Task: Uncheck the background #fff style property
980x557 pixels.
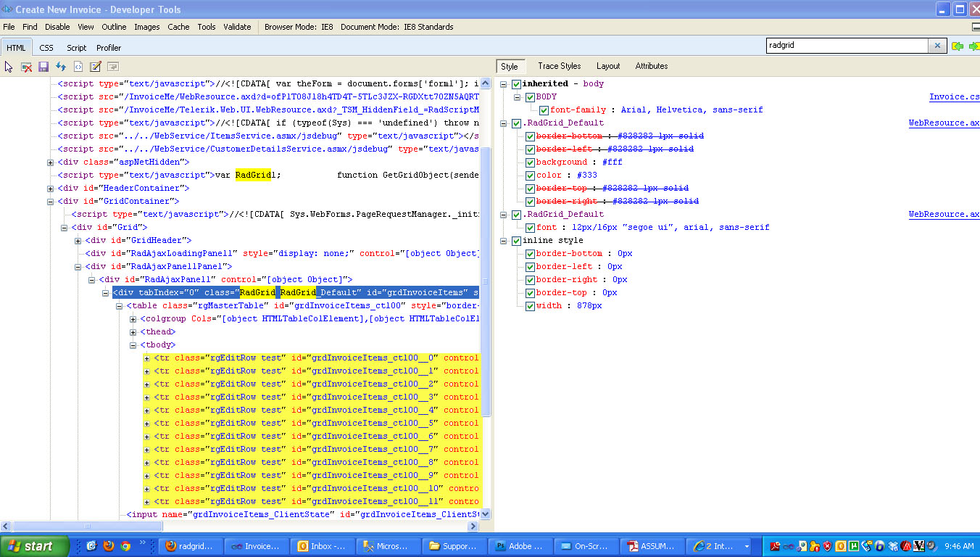Action: [x=530, y=162]
